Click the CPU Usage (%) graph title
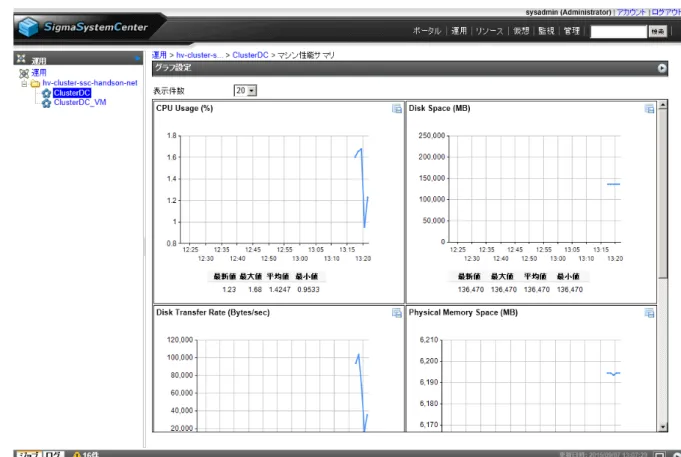 185,108
